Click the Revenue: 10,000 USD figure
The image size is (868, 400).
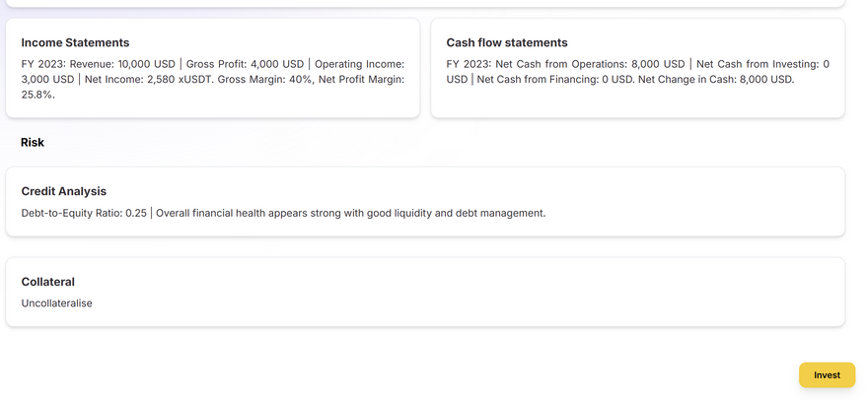(122, 64)
